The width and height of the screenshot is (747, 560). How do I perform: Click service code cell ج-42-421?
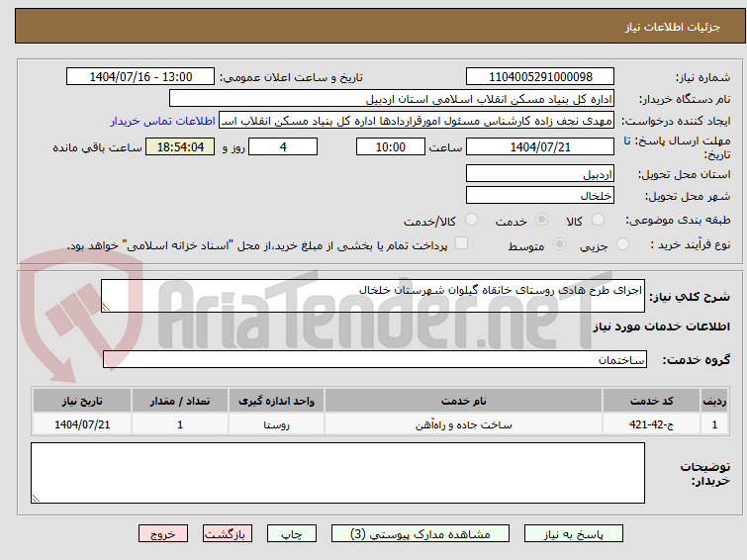click(651, 424)
